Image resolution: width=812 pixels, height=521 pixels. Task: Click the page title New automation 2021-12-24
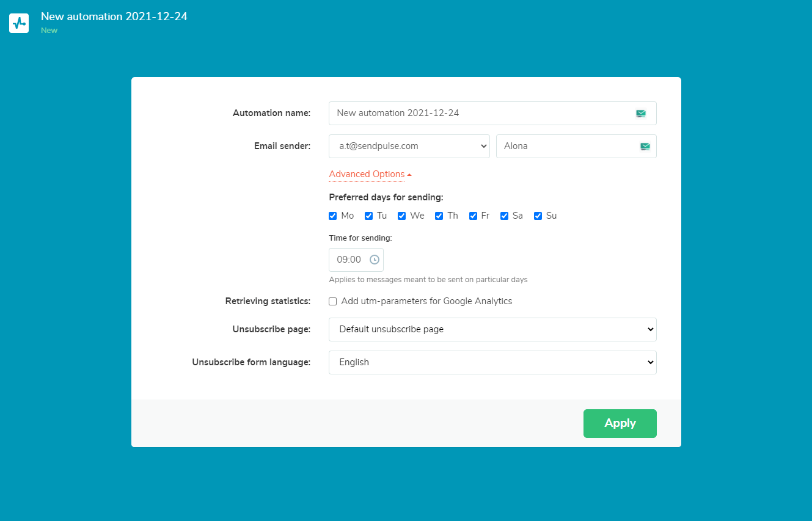pyautogui.click(x=114, y=16)
